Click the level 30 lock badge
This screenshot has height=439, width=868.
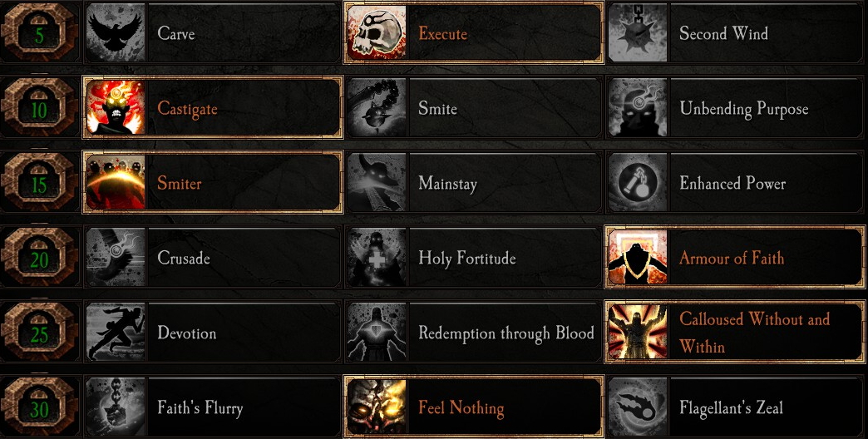(x=39, y=408)
